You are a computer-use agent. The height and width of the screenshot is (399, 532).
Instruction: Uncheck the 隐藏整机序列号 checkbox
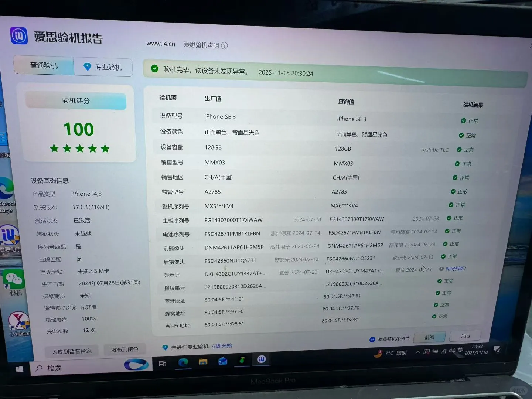coord(372,338)
